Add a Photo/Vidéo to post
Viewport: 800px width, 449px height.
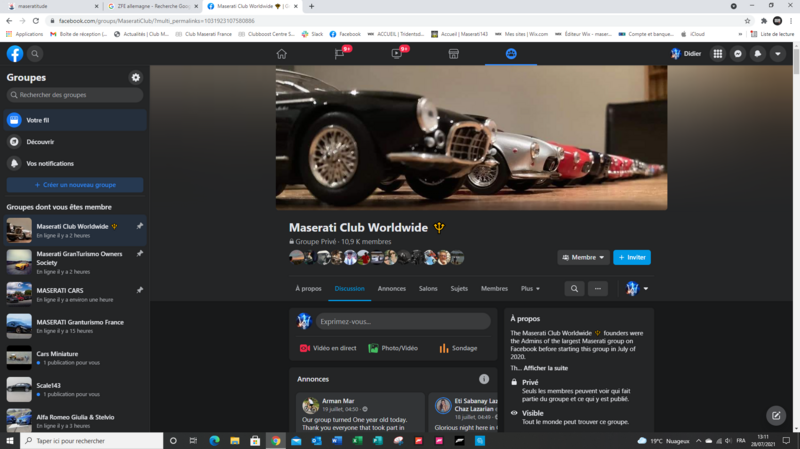click(393, 348)
